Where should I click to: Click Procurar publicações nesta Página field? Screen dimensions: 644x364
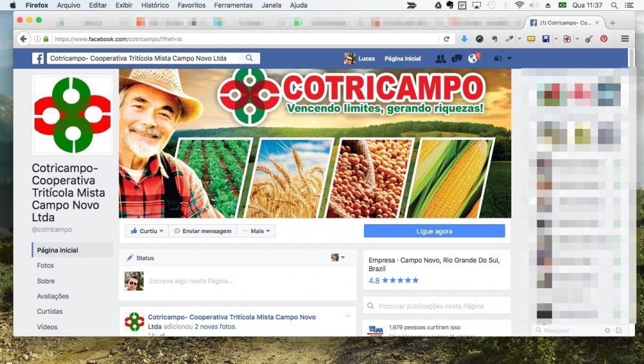[x=436, y=306]
